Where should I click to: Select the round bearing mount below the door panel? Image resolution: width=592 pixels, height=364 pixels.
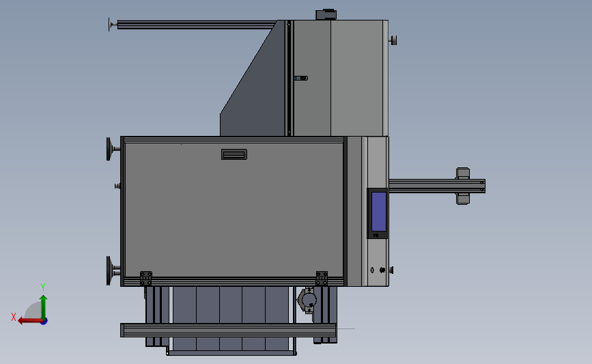coord(308,300)
